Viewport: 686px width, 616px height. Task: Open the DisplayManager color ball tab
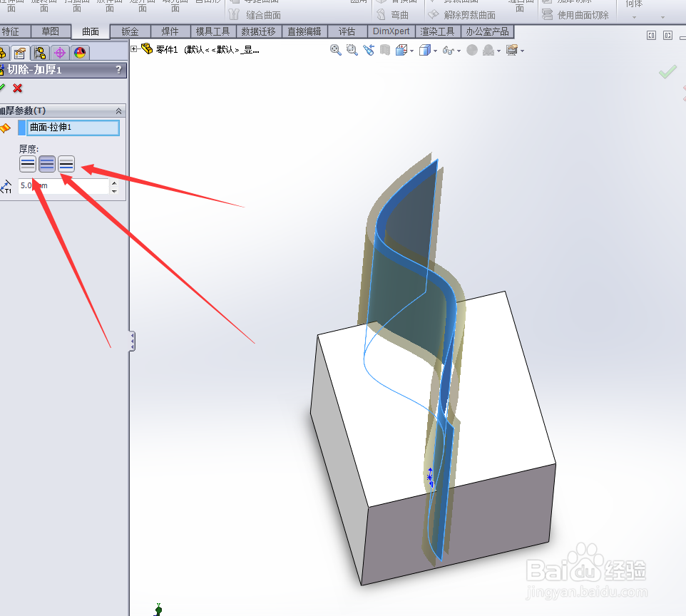pyautogui.click(x=80, y=53)
